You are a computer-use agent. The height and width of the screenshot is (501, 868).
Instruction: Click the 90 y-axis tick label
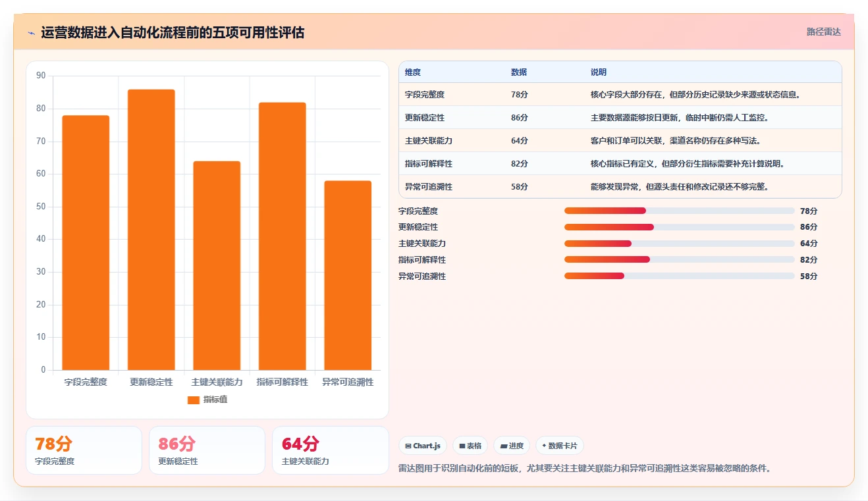pyautogui.click(x=41, y=76)
